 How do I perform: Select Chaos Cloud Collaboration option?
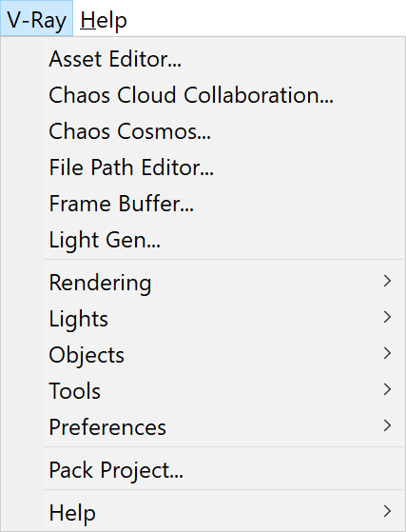pos(224,95)
